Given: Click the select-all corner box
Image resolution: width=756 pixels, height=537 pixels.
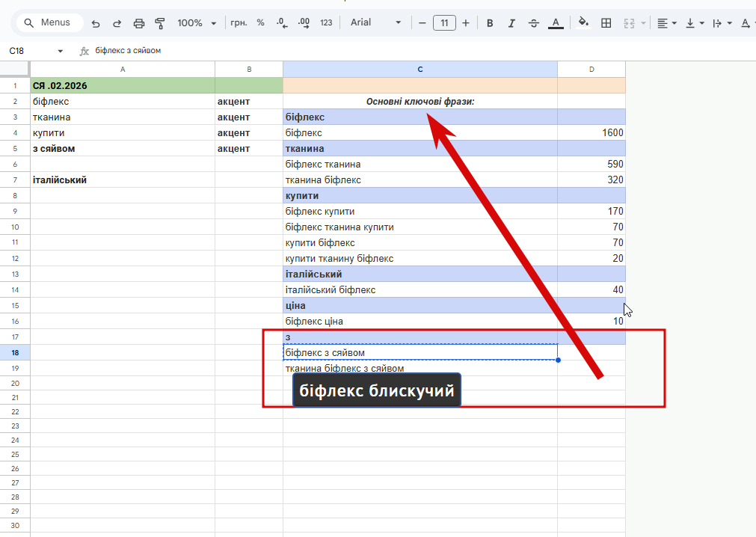Looking at the screenshot, I should (x=15, y=70).
